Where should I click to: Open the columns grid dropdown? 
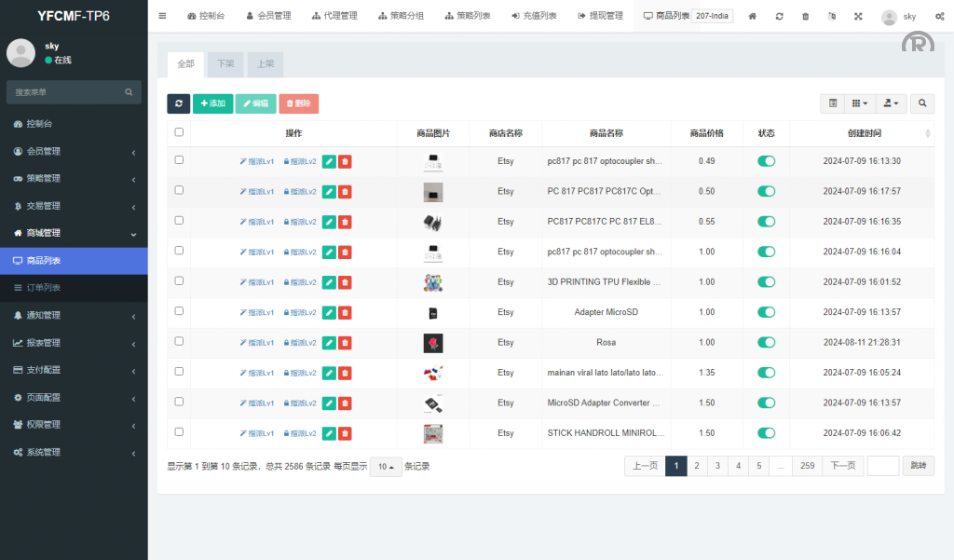click(860, 103)
